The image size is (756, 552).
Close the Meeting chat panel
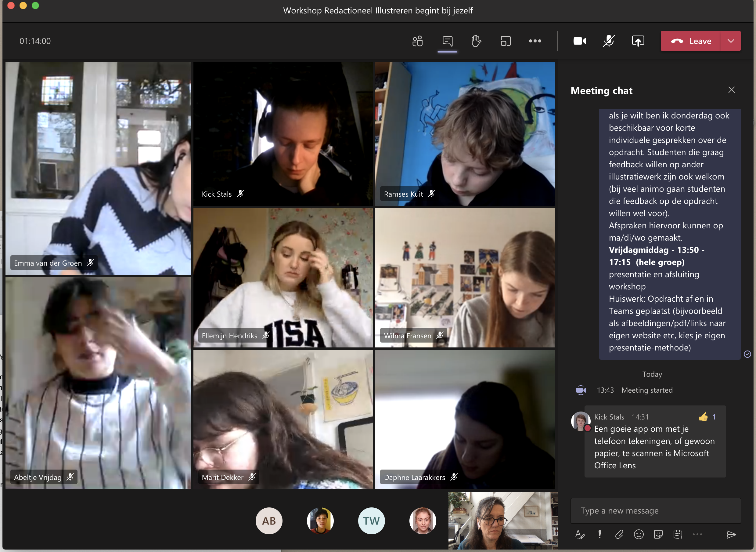coord(731,90)
